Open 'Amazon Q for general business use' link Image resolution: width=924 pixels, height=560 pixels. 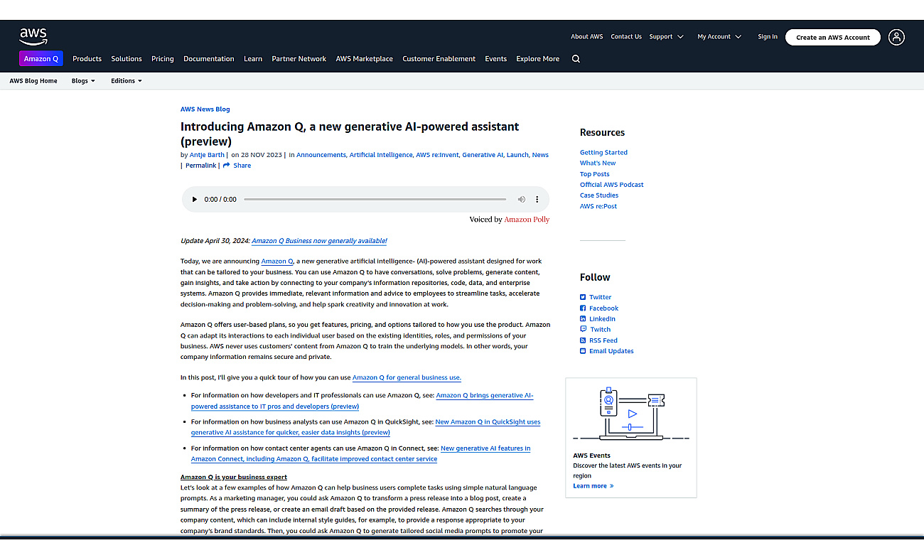click(x=407, y=378)
